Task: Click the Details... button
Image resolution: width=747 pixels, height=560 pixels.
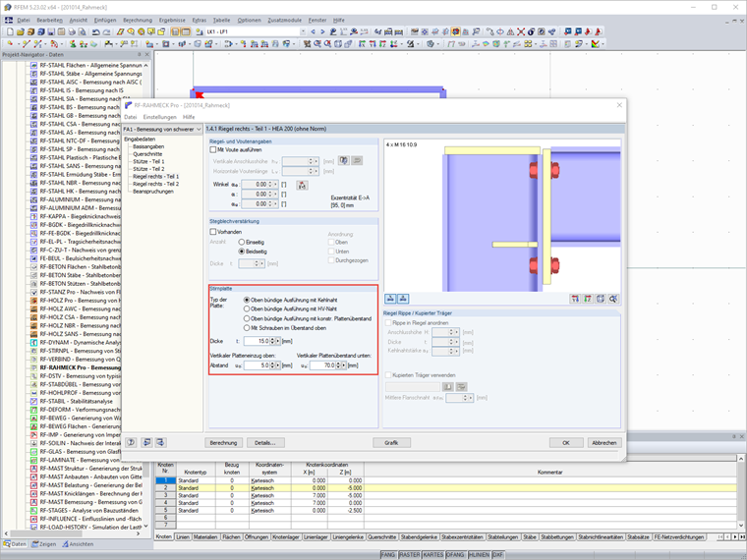Action: [264, 443]
